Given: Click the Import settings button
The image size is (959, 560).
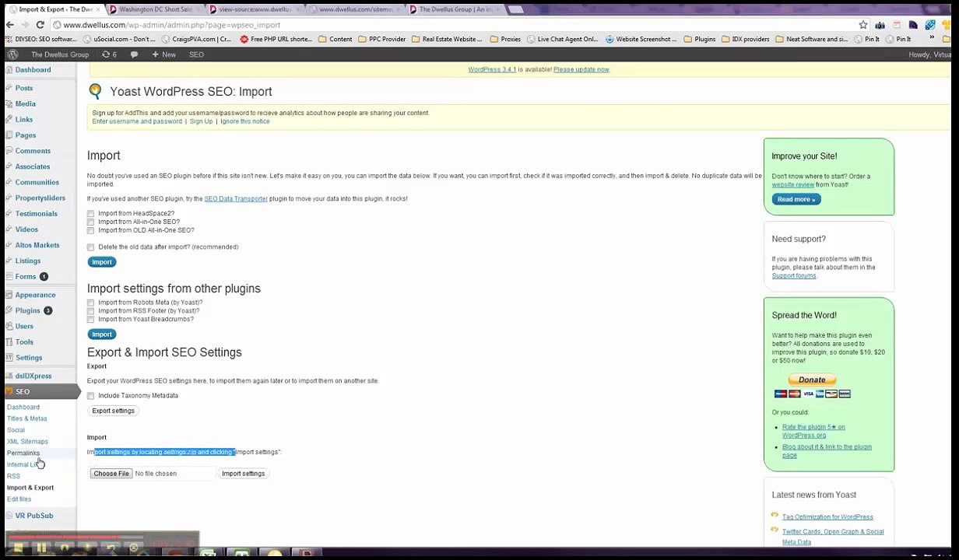Looking at the screenshot, I should [x=244, y=474].
